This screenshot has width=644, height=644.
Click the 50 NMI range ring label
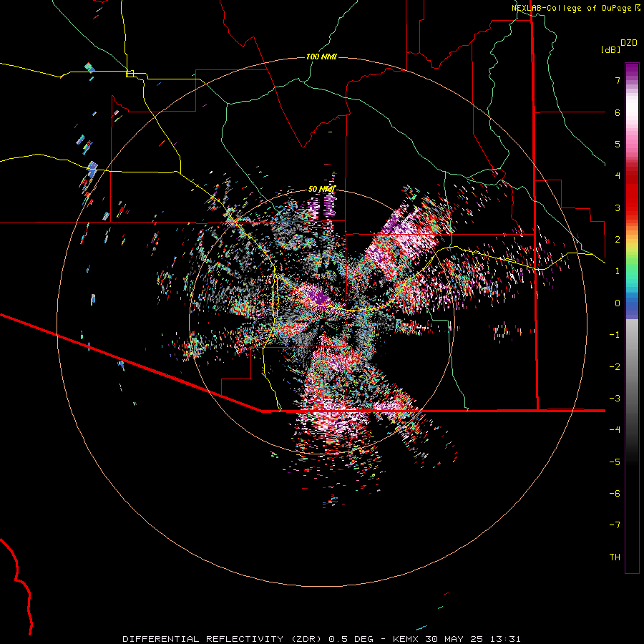pyautogui.click(x=321, y=189)
